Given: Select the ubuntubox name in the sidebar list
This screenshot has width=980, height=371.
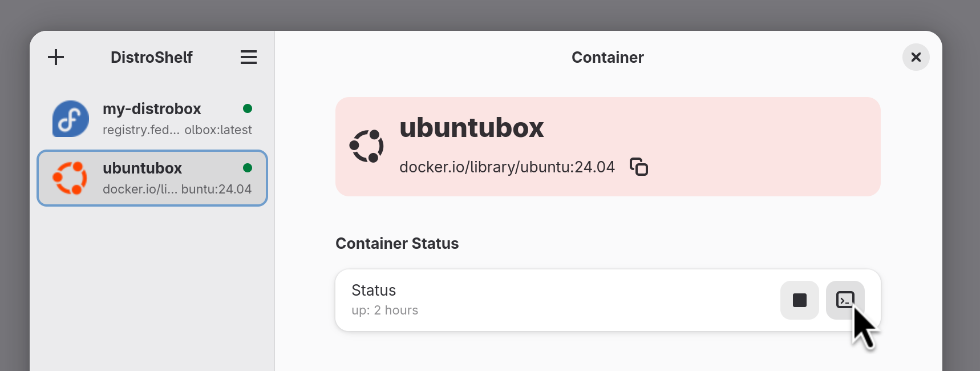Looking at the screenshot, I should [x=142, y=168].
